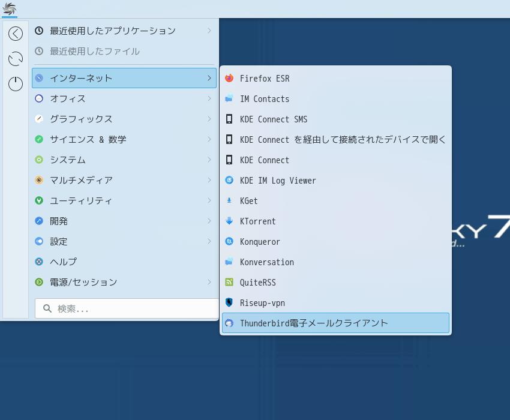Screen dimensions: 510x420
Task: Click the power shutdown icon
Action: click(16, 84)
